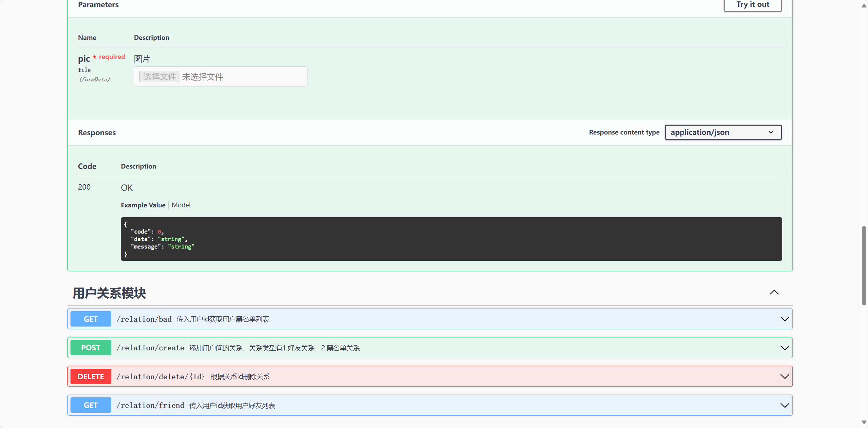Expand the POST /relation/create arrow
This screenshot has height=428, width=868.
pyautogui.click(x=785, y=348)
